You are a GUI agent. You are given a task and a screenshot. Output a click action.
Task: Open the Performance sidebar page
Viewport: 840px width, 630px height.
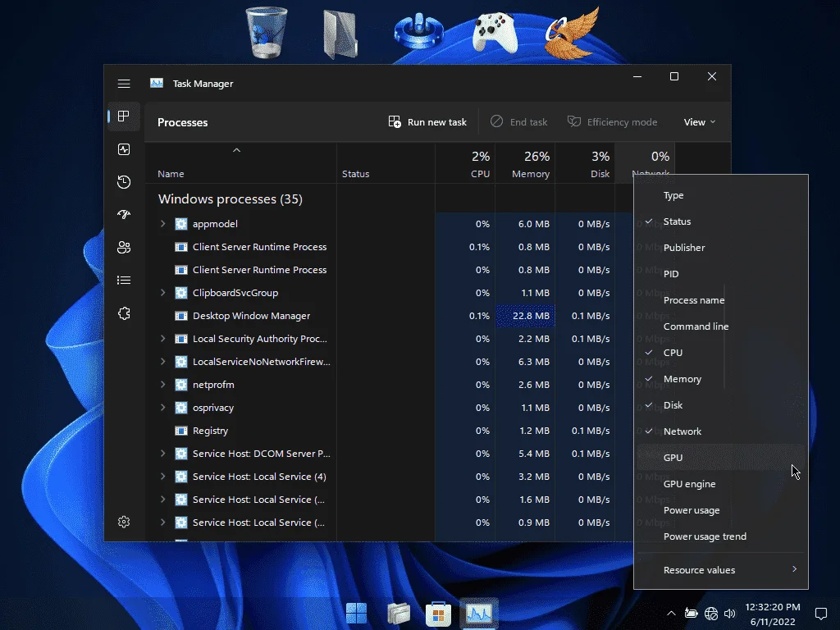[124, 149]
